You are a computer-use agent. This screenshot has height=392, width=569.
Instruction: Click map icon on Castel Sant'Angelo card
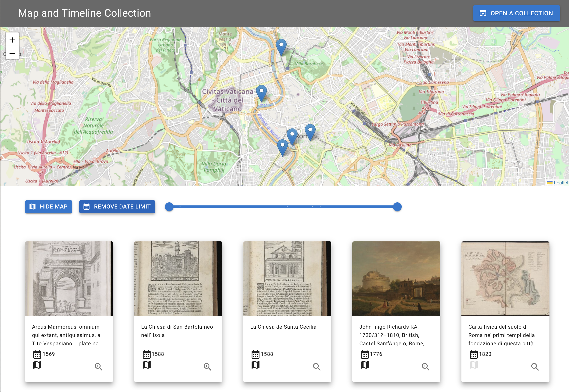point(364,365)
